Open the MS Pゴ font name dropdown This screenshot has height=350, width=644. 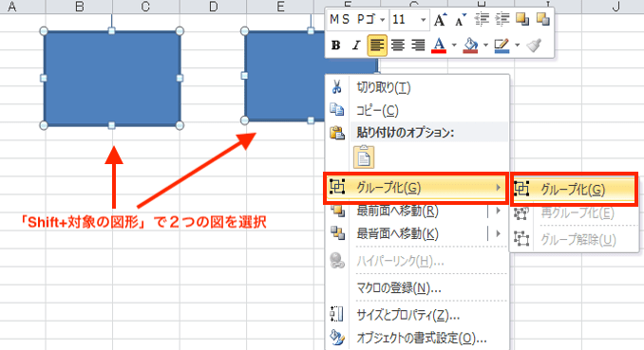pyautogui.click(x=382, y=19)
